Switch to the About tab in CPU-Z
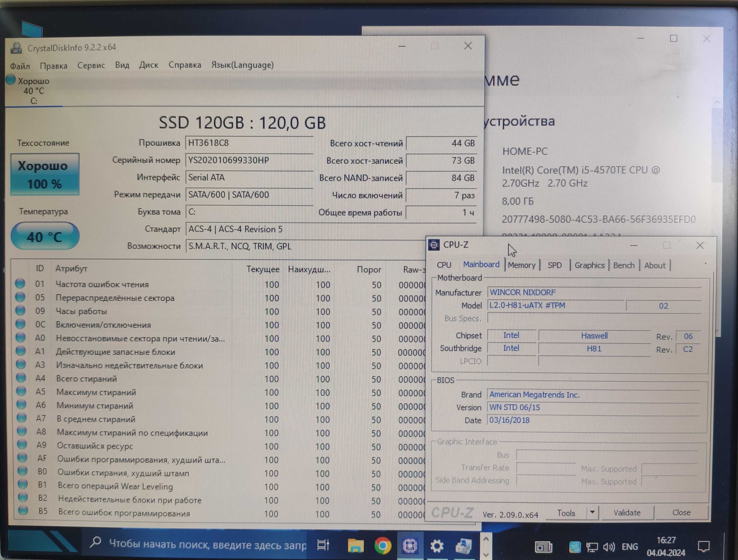 pyautogui.click(x=655, y=265)
